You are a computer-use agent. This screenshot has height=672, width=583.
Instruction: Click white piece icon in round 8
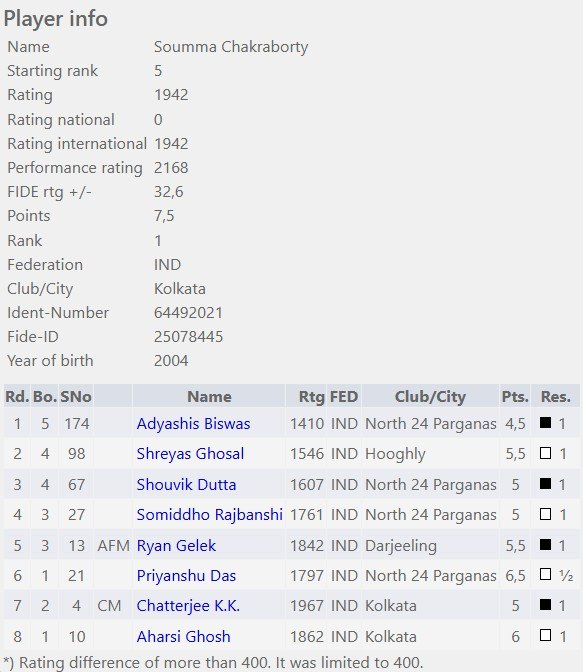(x=545, y=635)
